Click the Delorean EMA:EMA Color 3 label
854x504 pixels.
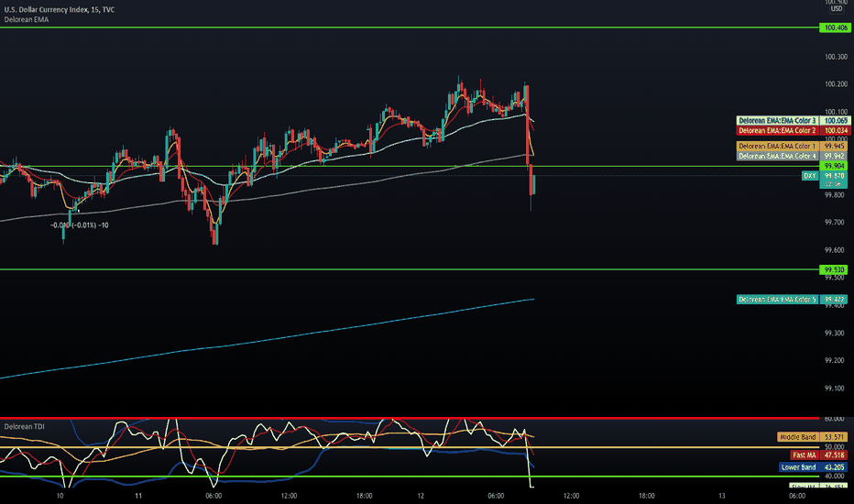tap(777, 120)
